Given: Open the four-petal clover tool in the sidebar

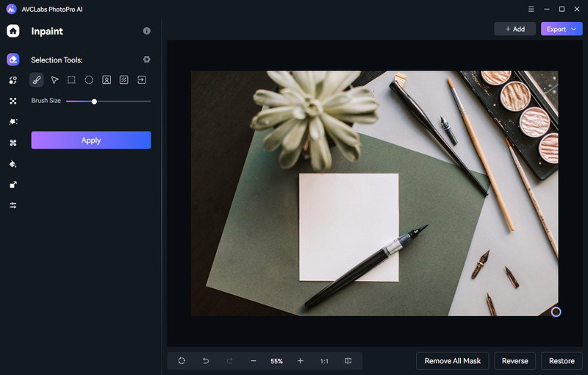Looking at the screenshot, I should tap(13, 143).
